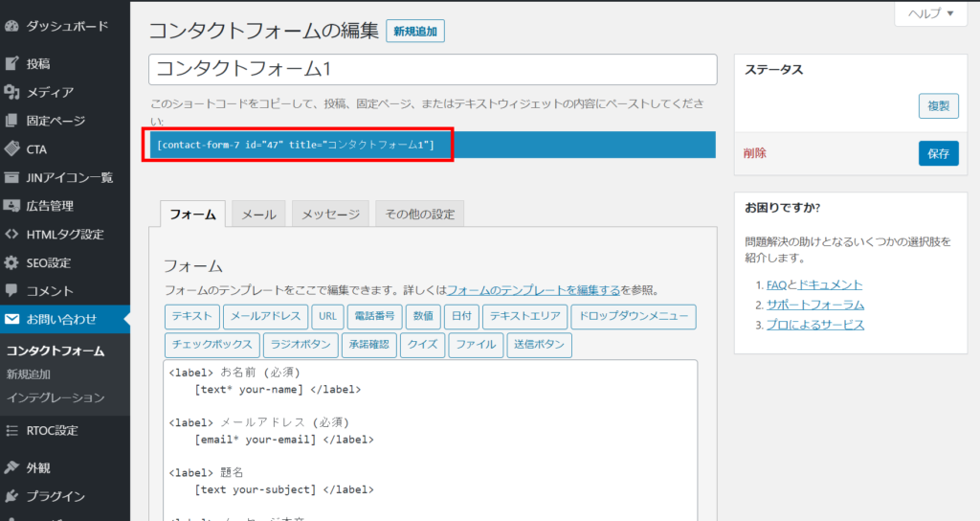Switch to the メール tab
The width and height of the screenshot is (980, 521).
pos(258,214)
